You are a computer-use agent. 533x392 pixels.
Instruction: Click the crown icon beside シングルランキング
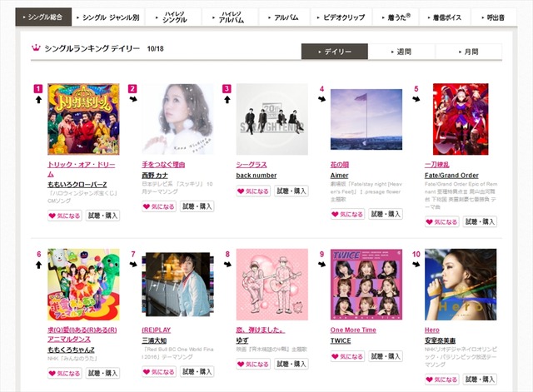point(36,48)
